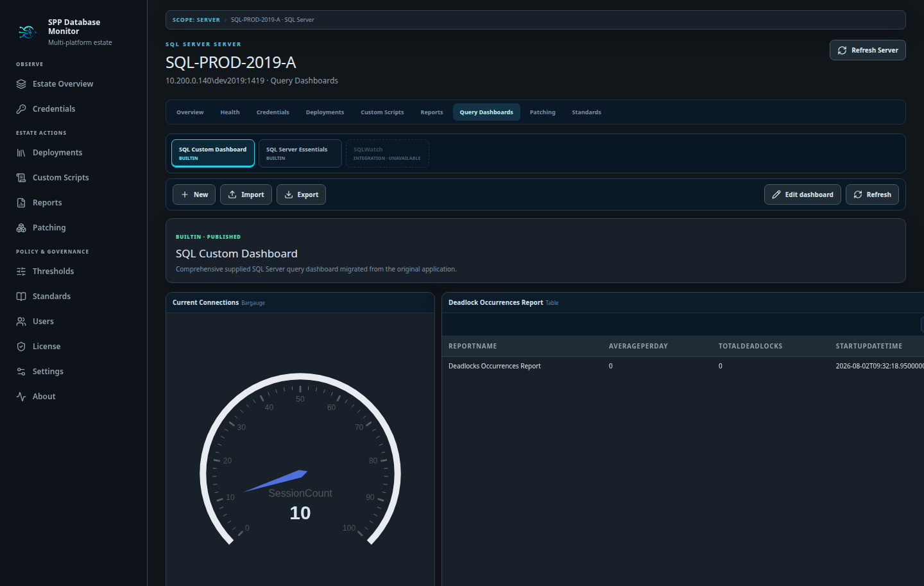Open the About page link
This screenshot has height=586, width=924.
click(44, 397)
